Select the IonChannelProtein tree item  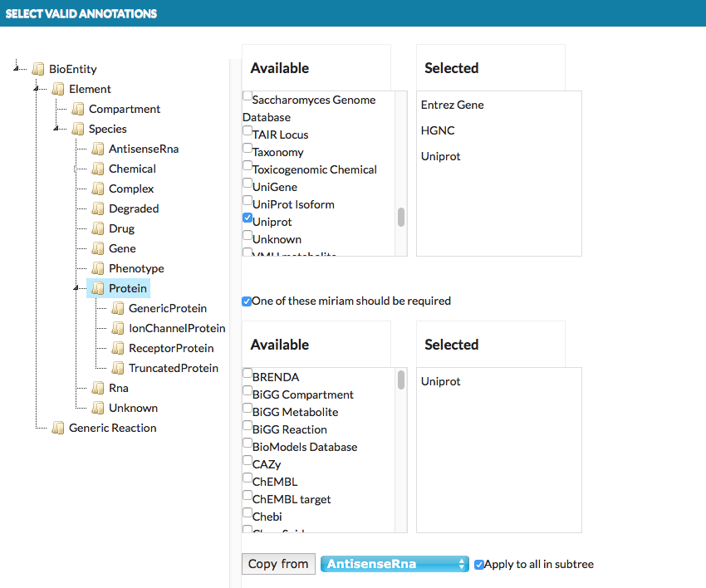click(176, 328)
